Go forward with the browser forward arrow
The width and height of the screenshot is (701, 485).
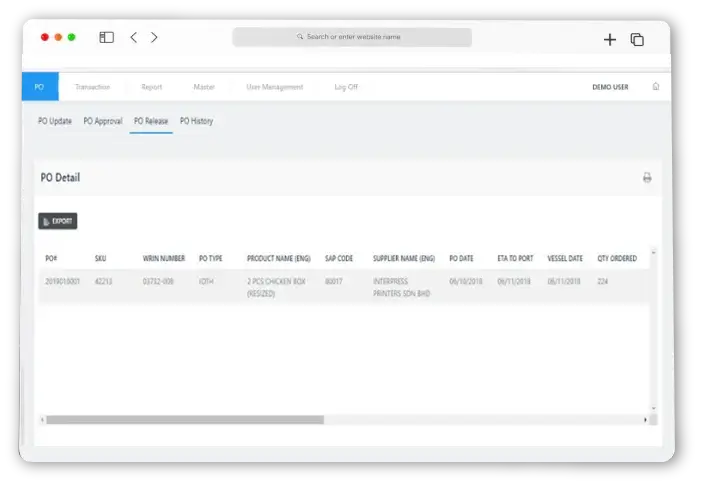tap(154, 38)
